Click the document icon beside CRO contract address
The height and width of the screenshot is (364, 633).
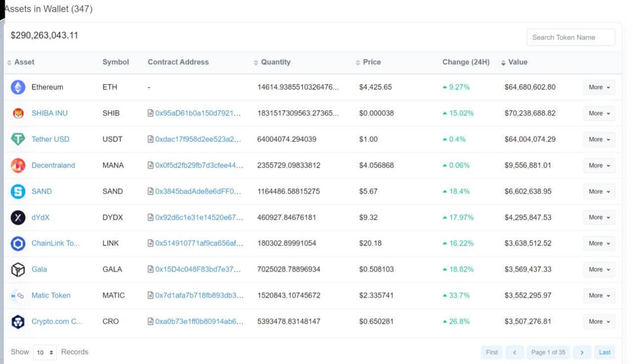click(150, 322)
